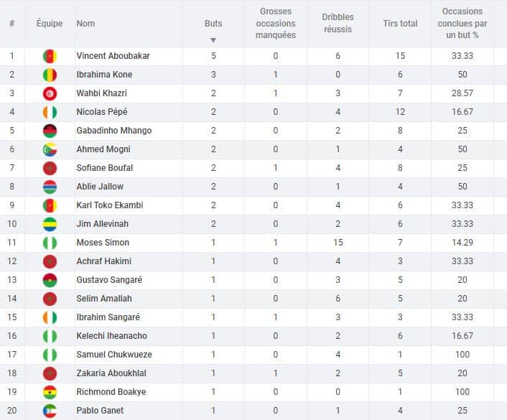507x420 pixels.
Task: Sort by Dribbles réussis column header
Action: (x=338, y=24)
